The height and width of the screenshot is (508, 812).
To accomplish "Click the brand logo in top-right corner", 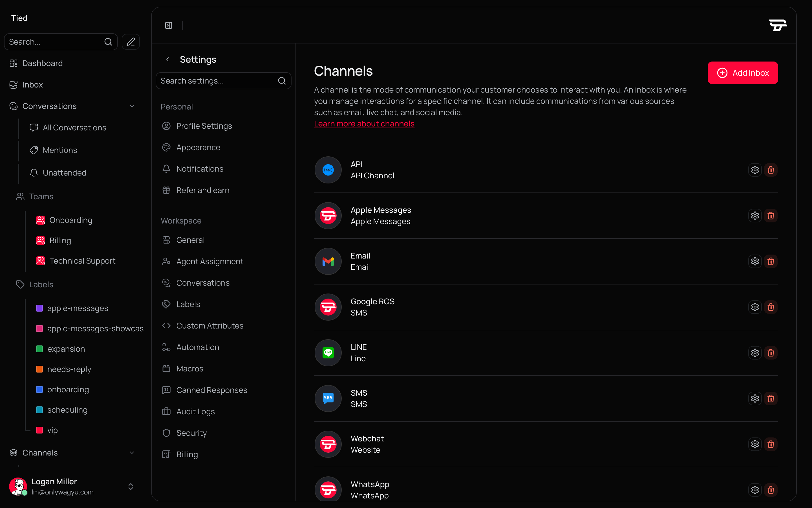I will point(778,25).
